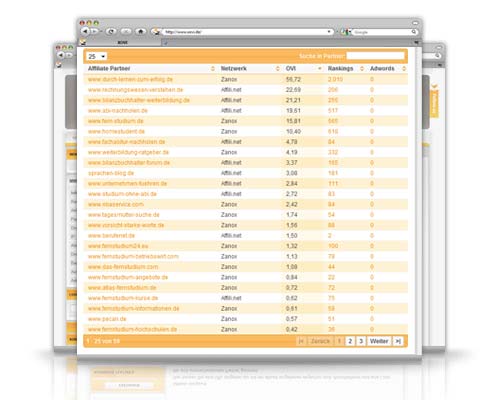Jump to the first page with the |< button
This screenshot has width=500, height=400.
(x=301, y=341)
